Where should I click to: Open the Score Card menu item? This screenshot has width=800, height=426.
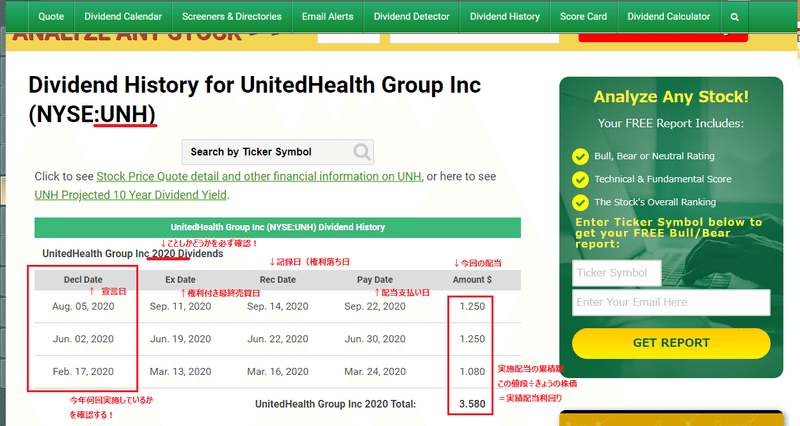[x=584, y=16]
